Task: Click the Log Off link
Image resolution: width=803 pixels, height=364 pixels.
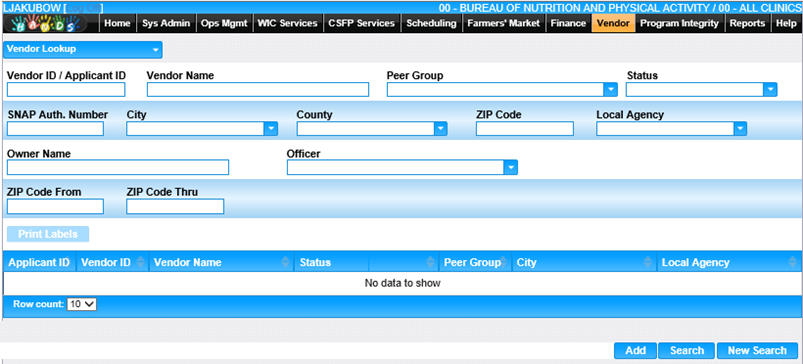Action: pyautogui.click(x=84, y=8)
